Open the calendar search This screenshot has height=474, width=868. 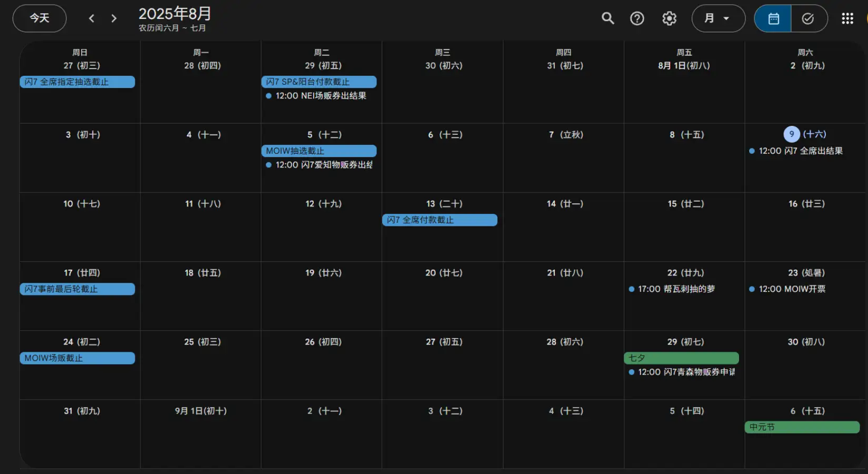click(607, 18)
